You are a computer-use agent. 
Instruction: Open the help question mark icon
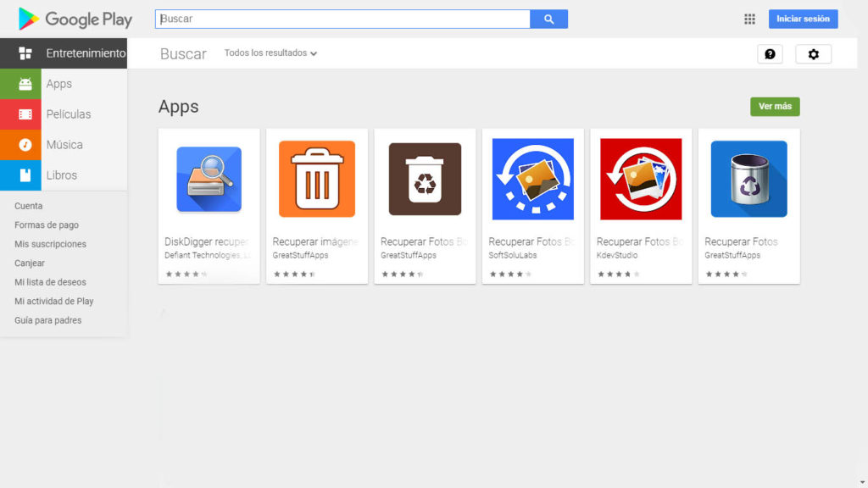tap(770, 53)
